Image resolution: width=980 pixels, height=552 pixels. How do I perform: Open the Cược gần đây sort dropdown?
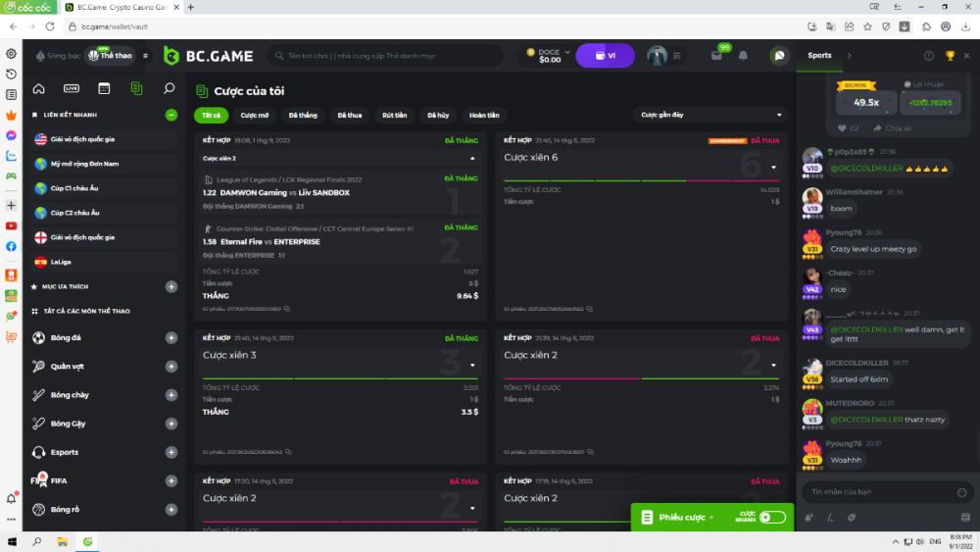coord(710,115)
